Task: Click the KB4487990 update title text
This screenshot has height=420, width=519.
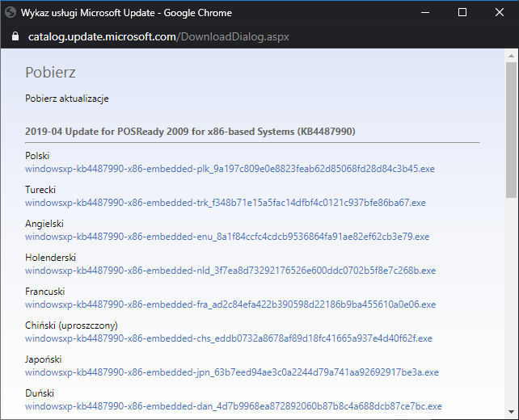Action: 190,132
